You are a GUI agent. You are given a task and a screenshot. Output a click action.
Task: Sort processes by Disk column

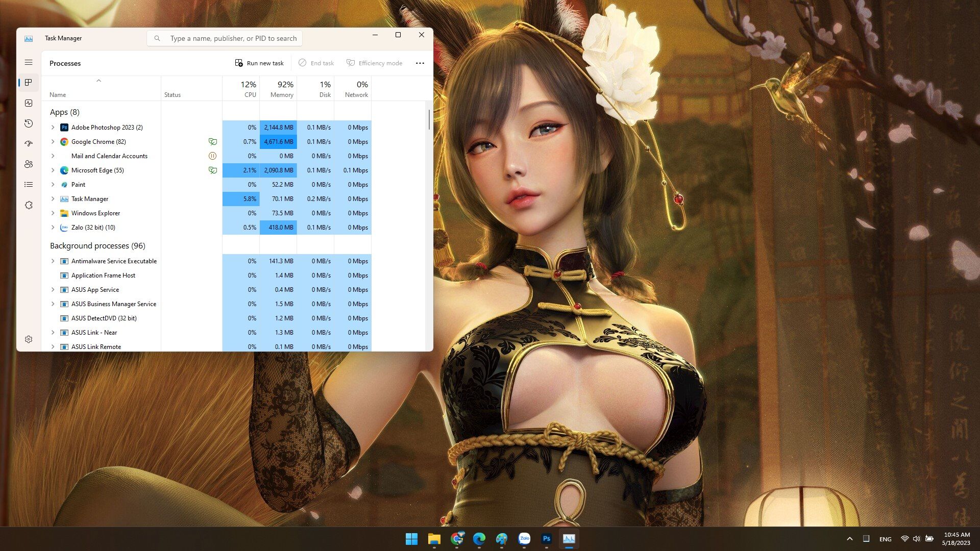(315, 89)
